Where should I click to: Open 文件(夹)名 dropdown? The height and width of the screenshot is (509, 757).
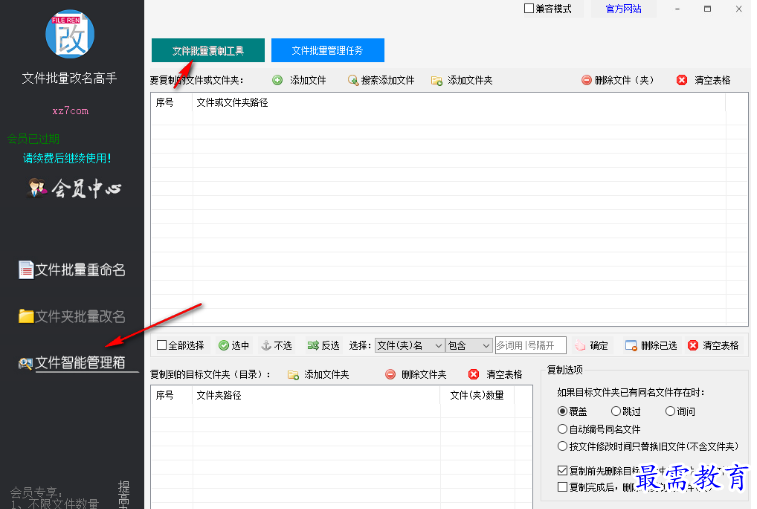click(x=409, y=345)
